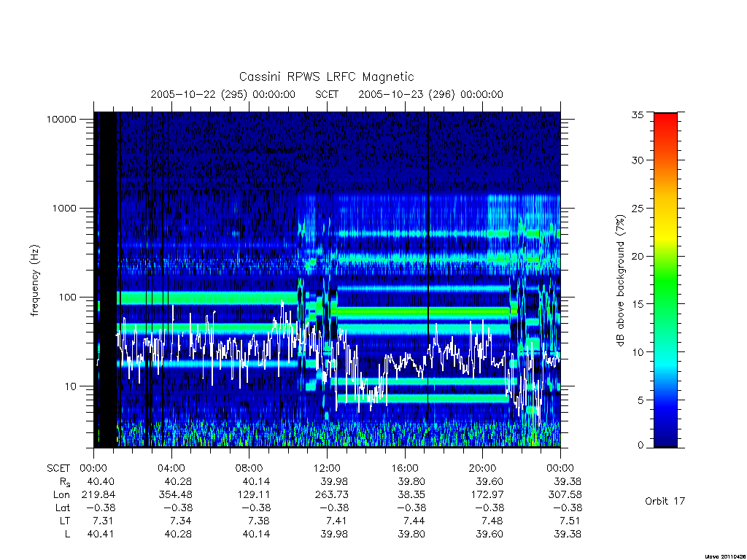Click the Lon value "354.48"

(176, 495)
